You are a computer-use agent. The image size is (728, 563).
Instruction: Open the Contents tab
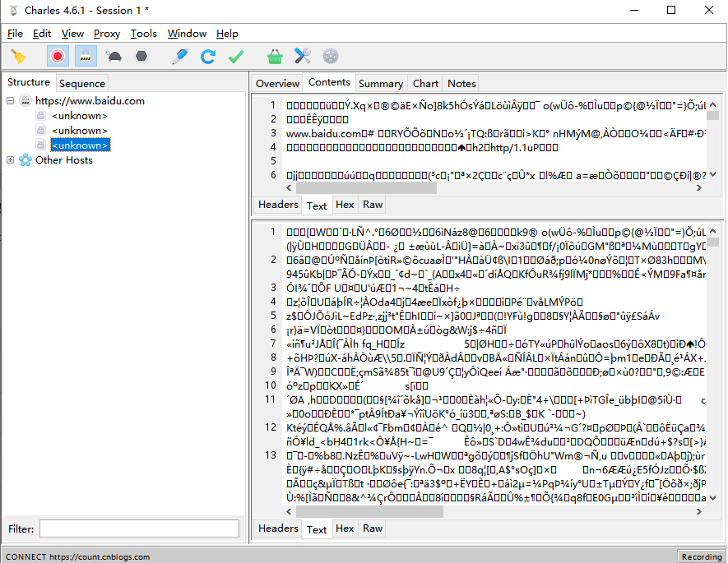click(329, 82)
